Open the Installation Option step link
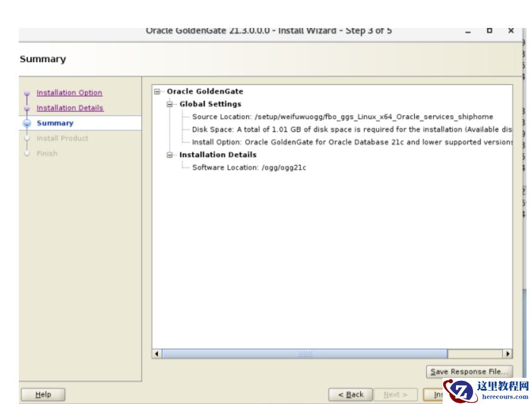 coord(69,92)
